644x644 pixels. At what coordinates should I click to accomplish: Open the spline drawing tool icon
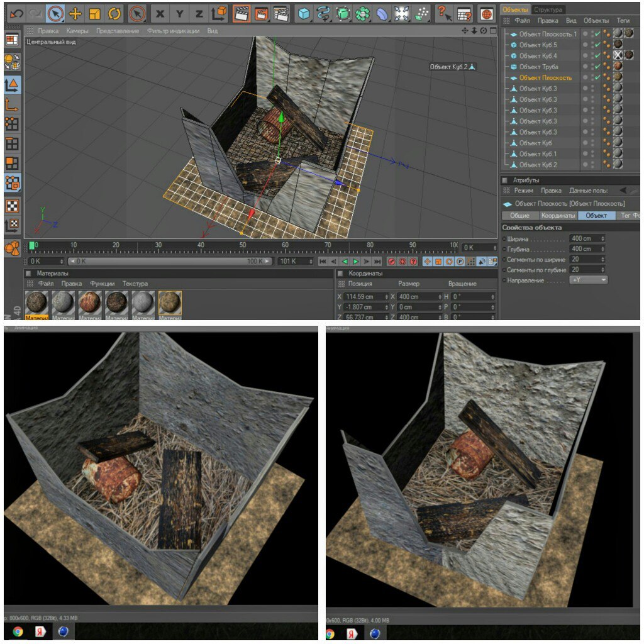324,14
